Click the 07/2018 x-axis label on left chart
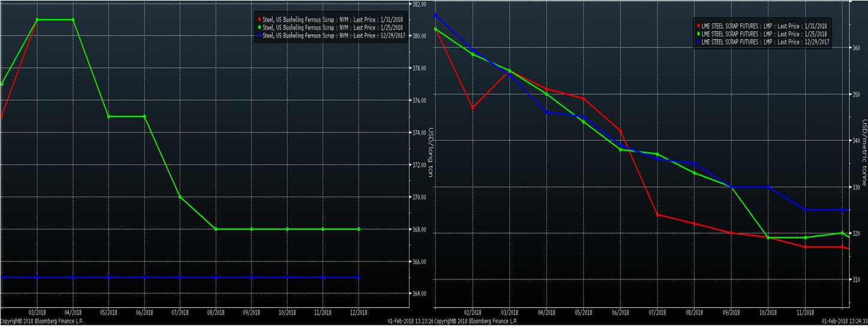 180,313
